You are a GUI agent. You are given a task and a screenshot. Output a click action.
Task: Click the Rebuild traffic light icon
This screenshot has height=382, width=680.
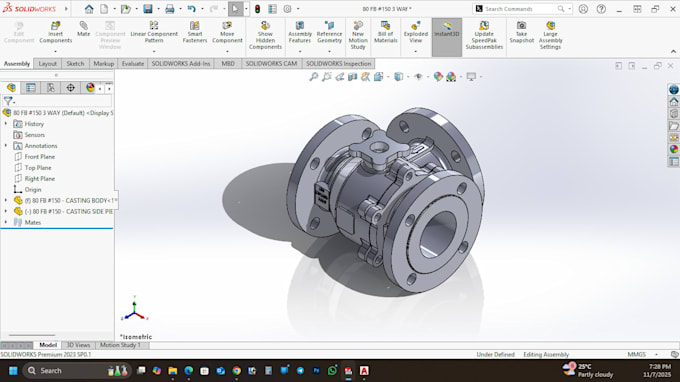pos(257,9)
